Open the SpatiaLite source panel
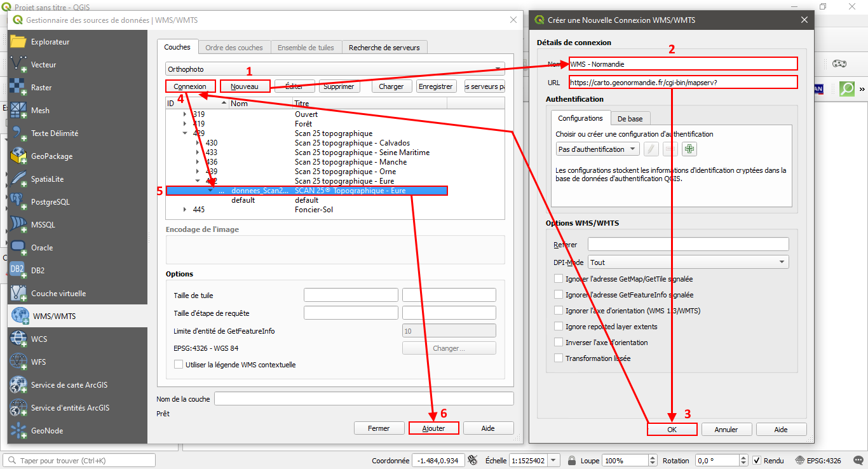 point(78,179)
